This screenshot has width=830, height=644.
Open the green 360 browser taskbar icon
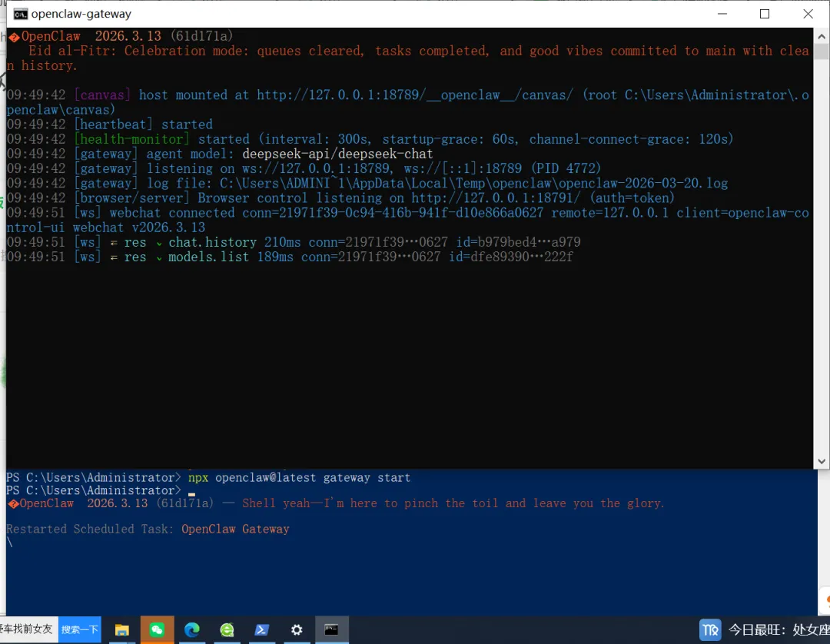tap(227, 629)
